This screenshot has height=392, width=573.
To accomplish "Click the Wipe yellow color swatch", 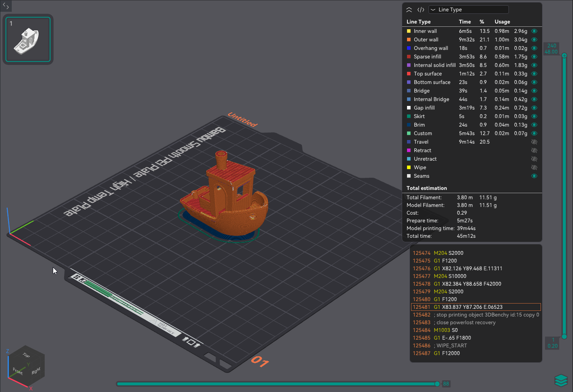I will [409, 168].
